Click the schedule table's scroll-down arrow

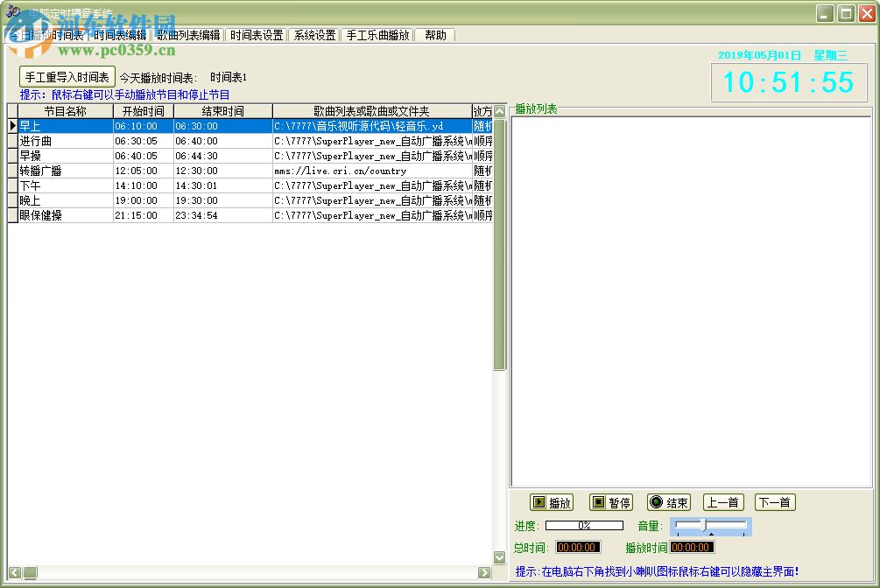500,557
